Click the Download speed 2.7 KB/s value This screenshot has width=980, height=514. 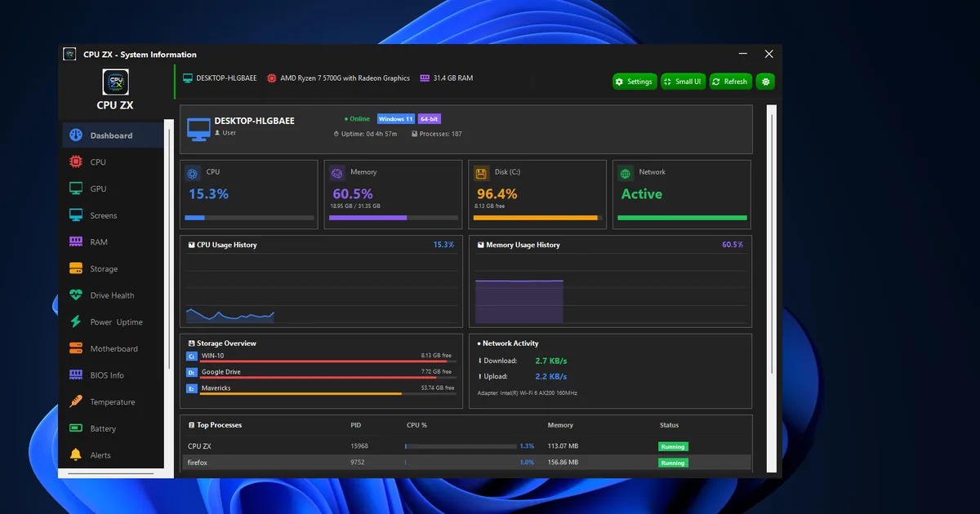pos(551,361)
